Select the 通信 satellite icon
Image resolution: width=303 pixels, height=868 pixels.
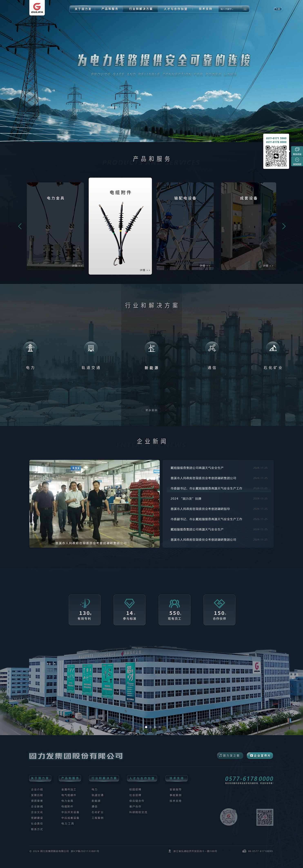point(212,347)
